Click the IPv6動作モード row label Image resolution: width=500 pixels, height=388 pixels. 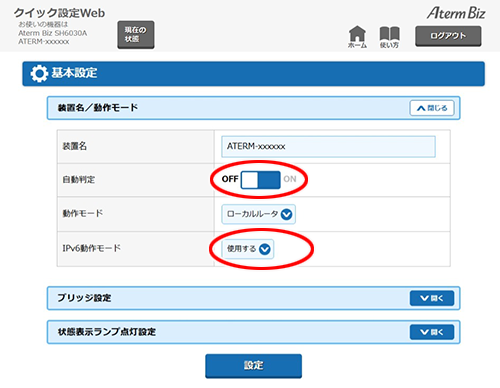[x=92, y=248]
